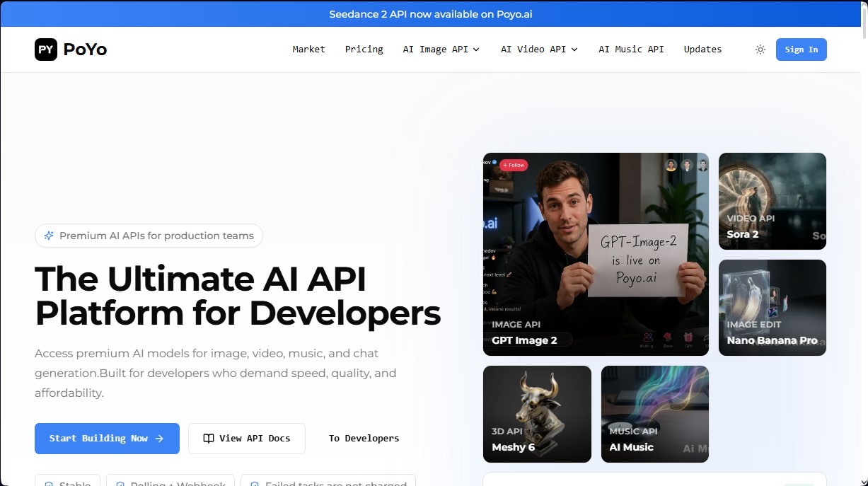Viewport: 868px width, 486px height.
Task: Click the Seedance 2 API announcement banner
Action: (x=430, y=14)
